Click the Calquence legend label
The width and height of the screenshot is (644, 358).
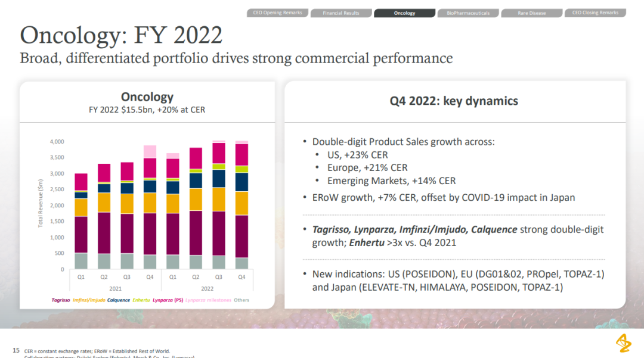(x=118, y=300)
